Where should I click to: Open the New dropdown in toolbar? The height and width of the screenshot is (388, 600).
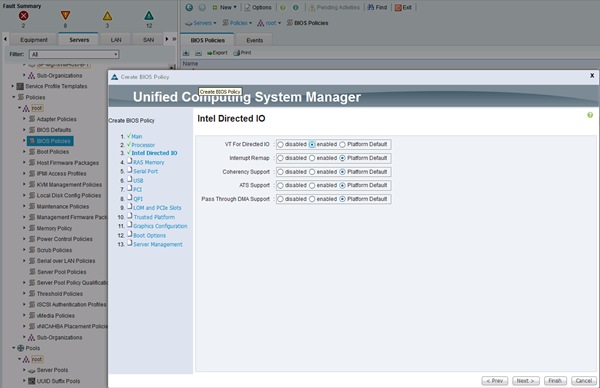click(x=224, y=7)
